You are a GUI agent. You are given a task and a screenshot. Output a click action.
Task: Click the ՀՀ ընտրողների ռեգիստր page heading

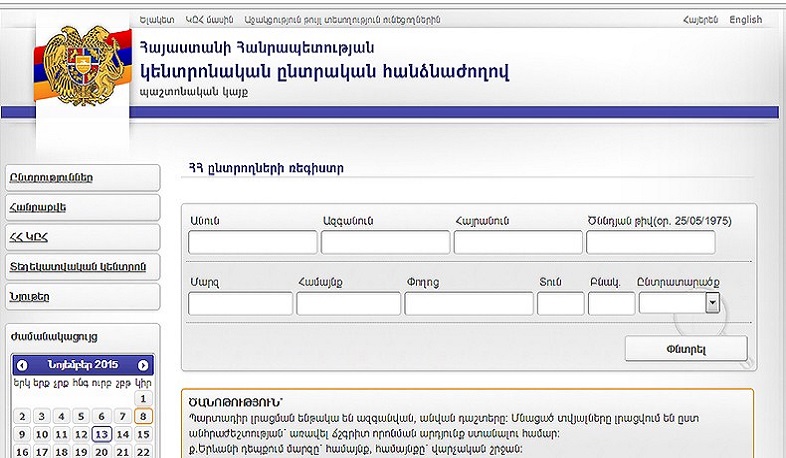(x=266, y=168)
